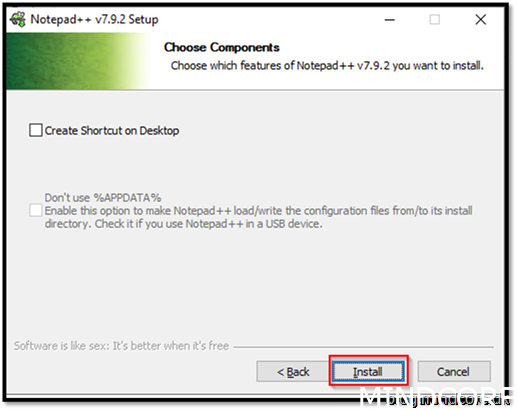Click the 'Notepad++ v7.9.2 Setup' title text

94,19
